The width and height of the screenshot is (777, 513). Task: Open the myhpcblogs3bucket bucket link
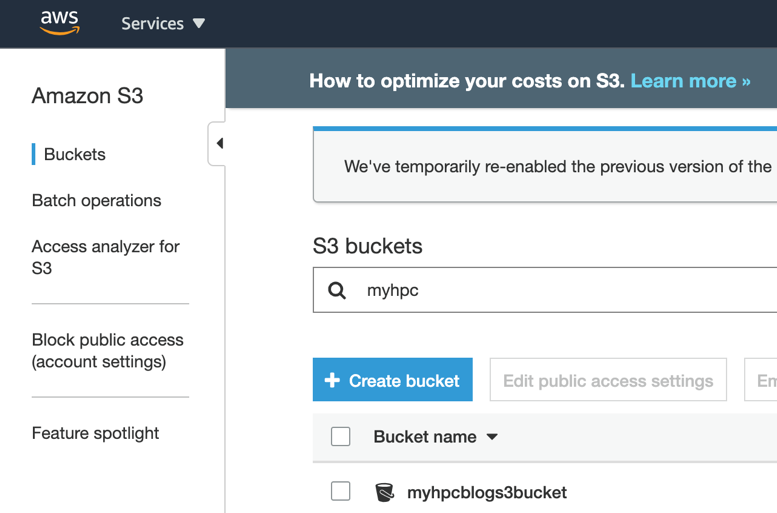[487, 492]
